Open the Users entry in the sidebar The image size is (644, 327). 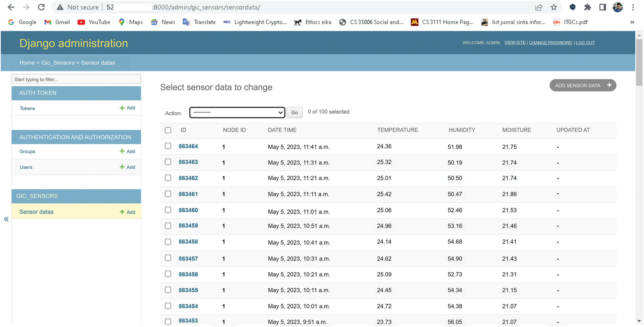click(26, 167)
